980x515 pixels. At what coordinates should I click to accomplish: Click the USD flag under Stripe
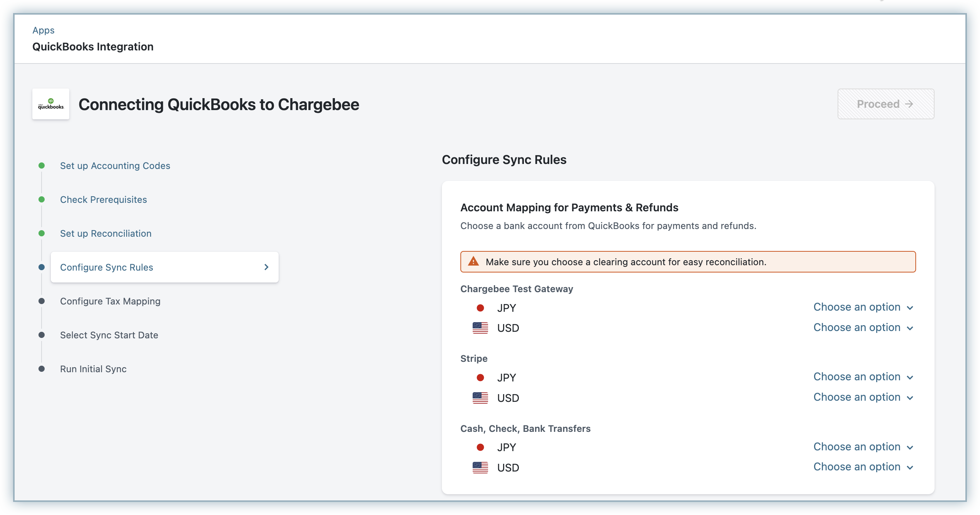tap(480, 398)
